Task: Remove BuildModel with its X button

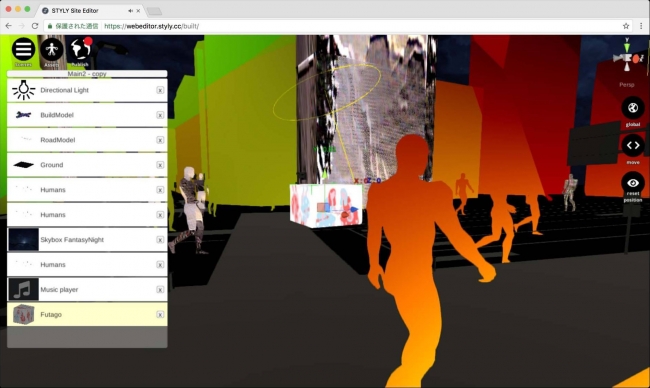Action: (x=160, y=115)
